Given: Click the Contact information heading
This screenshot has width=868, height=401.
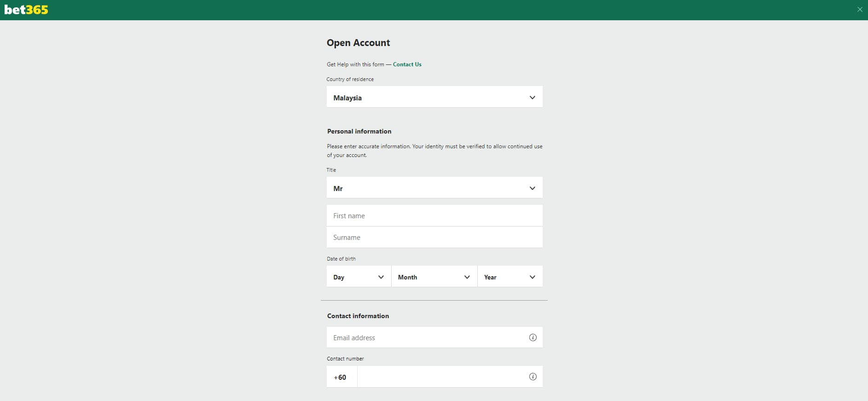Looking at the screenshot, I should pyautogui.click(x=358, y=316).
